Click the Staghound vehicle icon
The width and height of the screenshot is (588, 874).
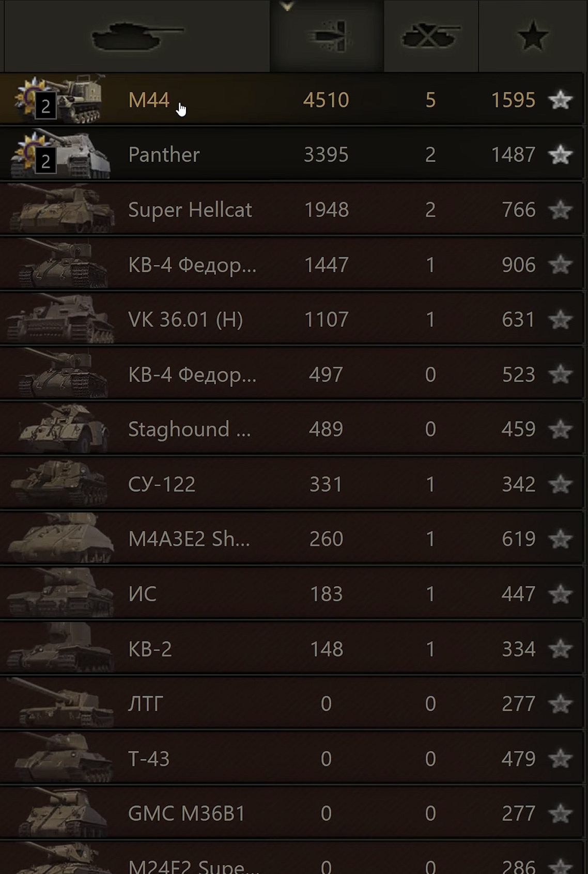pos(63,429)
